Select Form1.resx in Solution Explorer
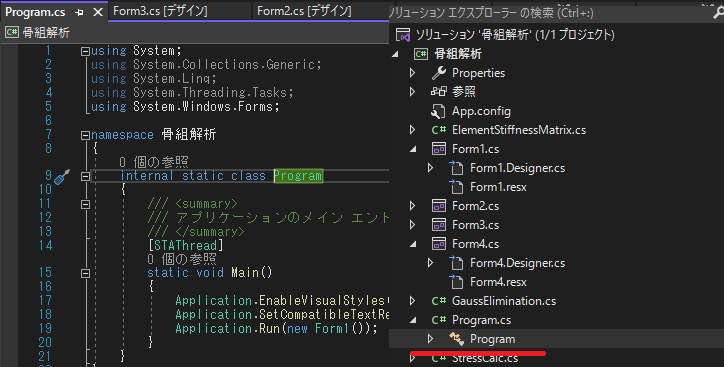724x367 pixels. point(498,187)
